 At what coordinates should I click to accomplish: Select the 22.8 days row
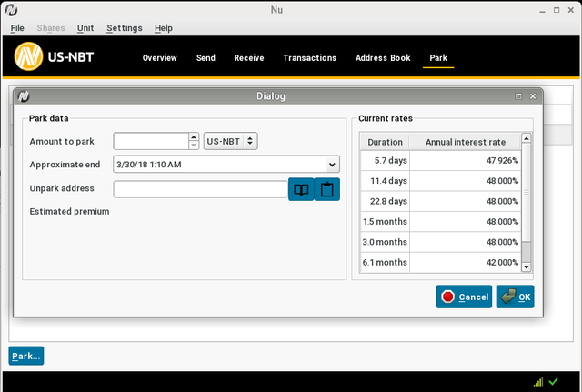pyautogui.click(x=440, y=201)
